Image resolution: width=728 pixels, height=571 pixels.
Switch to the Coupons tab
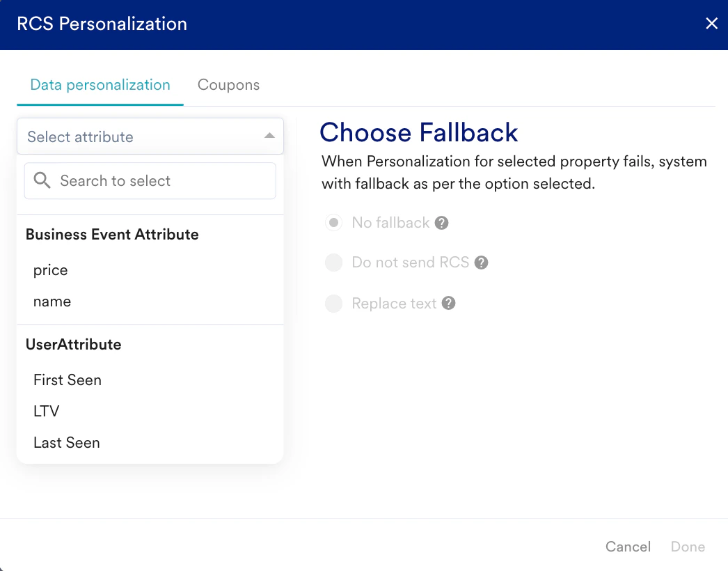point(228,85)
